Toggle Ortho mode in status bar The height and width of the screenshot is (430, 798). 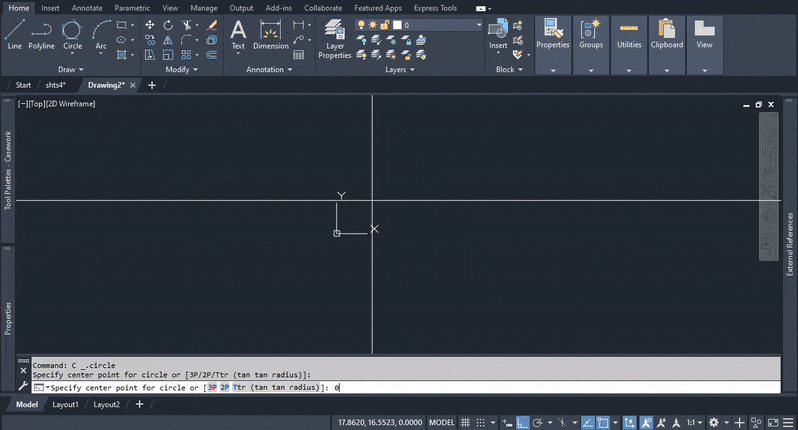pyautogui.click(x=523, y=422)
